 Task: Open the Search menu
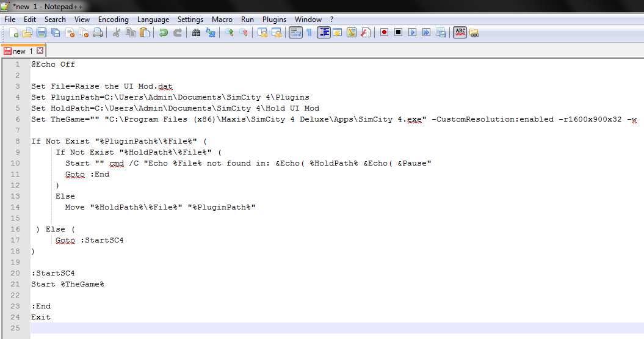tap(55, 20)
